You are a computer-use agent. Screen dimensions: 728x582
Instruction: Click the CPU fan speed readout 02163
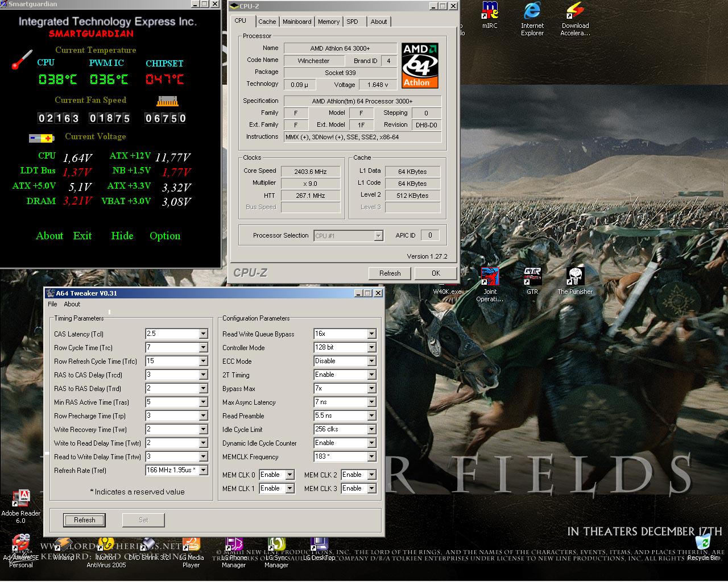point(58,118)
